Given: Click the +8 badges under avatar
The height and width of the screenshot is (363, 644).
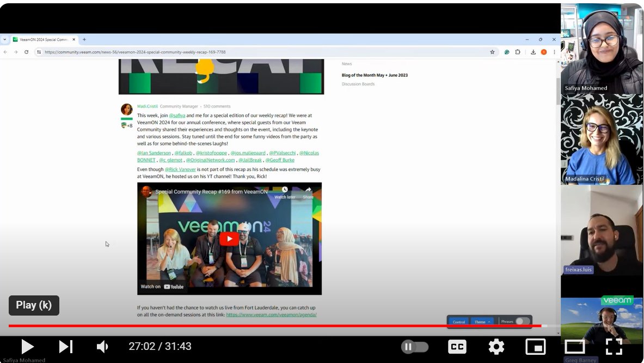Looking at the screenshot, I should click(x=126, y=125).
